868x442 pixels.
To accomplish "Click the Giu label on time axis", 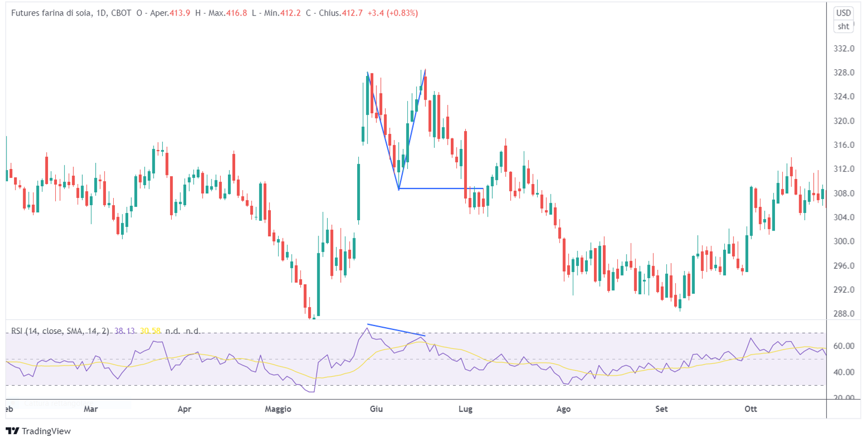I will tap(376, 409).
